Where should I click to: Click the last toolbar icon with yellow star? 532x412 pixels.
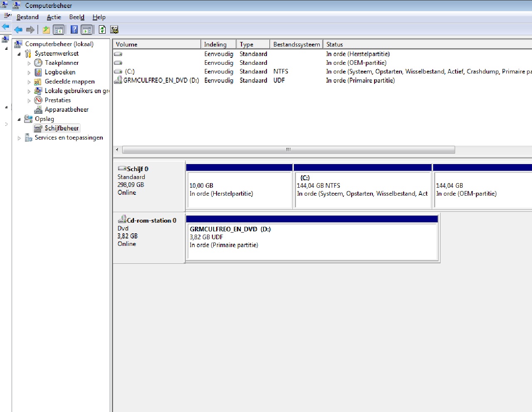tap(114, 29)
